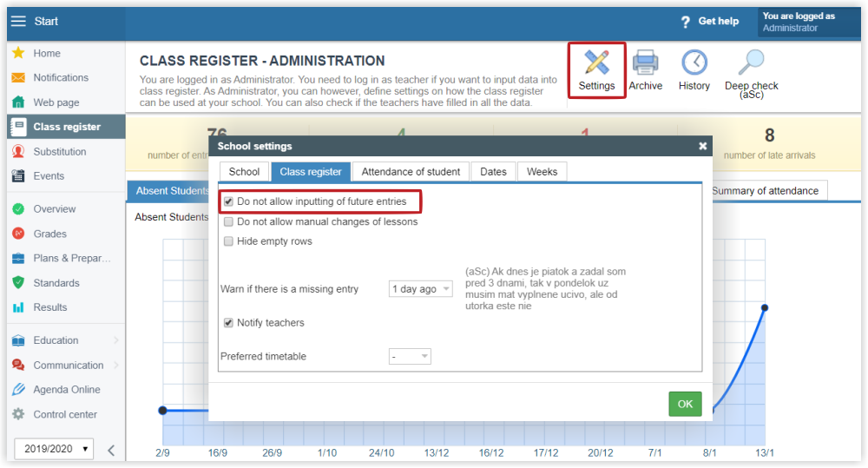The height and width of the screenshot is (468, 868).
Task: Open the Archive printer icon
Action: coord(646,63)
